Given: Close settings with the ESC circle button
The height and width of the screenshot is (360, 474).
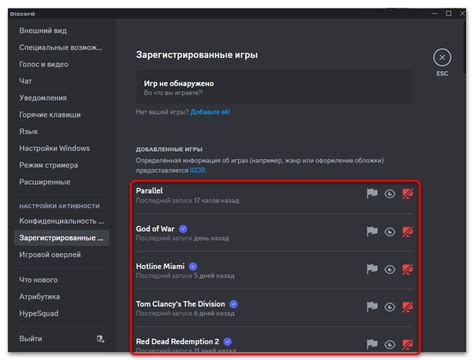Looking at the screenshot, I should pyautogui.click(x=442, y=57).
